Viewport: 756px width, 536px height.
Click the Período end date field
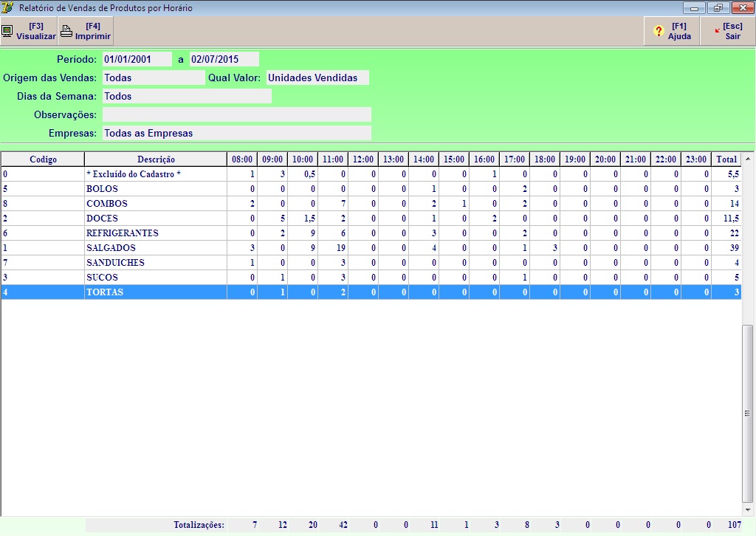[224, 59]
